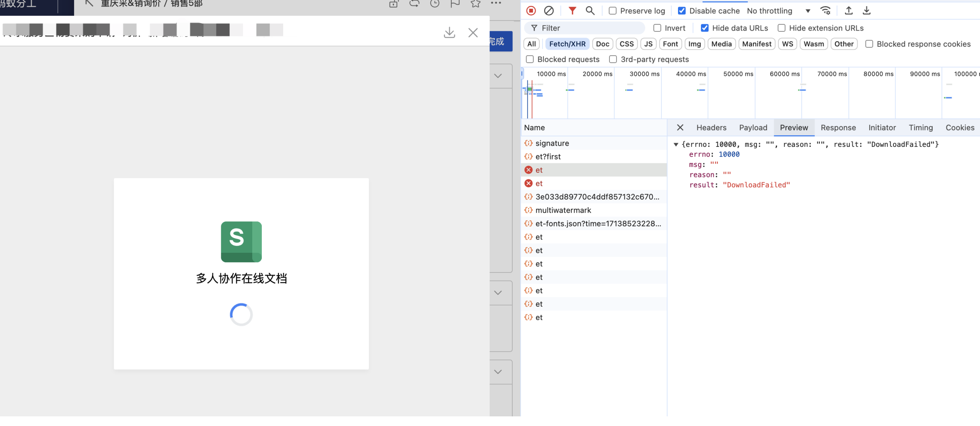Filter by Img requests
The width and height of the screenshot is (980, 426).
coord(695,44)
